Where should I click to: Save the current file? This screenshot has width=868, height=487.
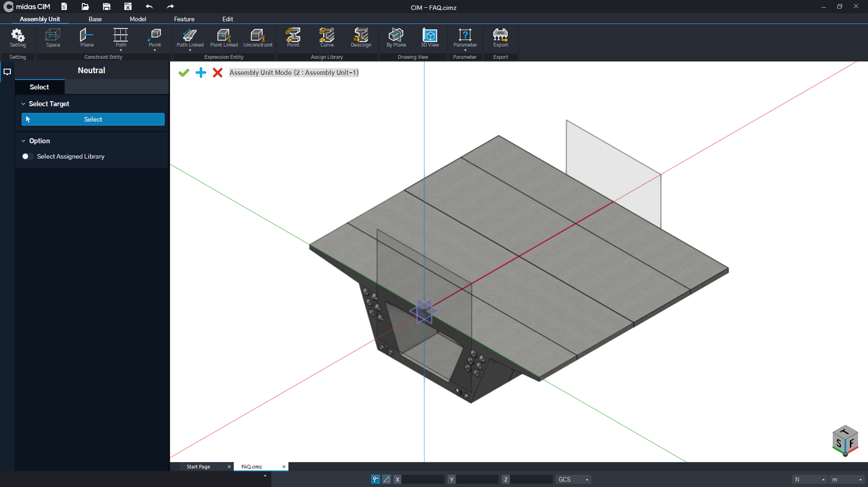[x=106, y=7]
